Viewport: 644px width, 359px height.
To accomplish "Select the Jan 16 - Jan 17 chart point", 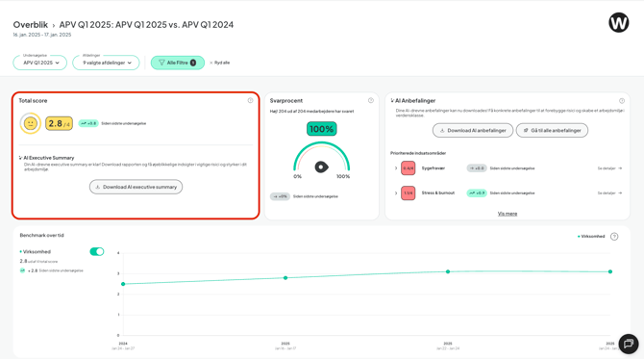I will (285, 278).
